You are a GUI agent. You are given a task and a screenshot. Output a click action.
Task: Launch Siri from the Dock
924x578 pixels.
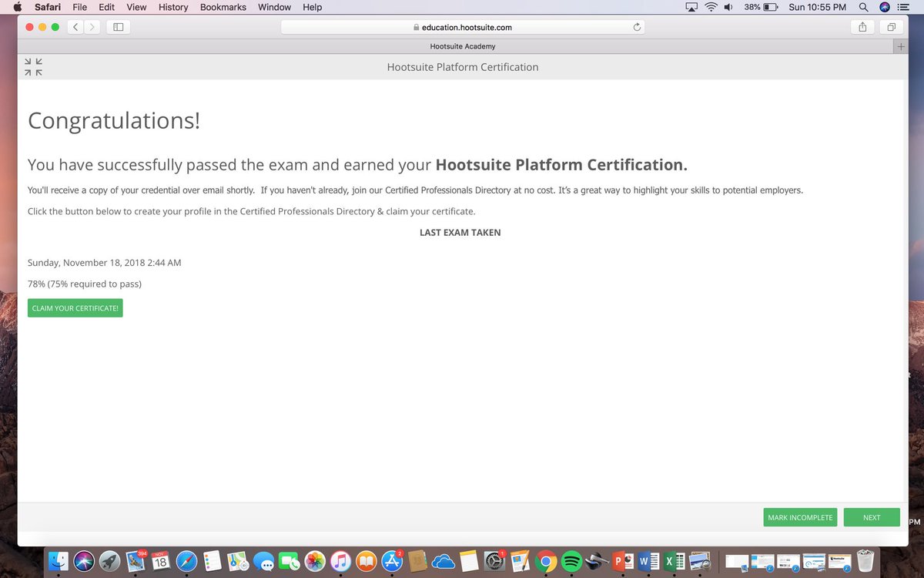pyautogui.click(x=84, y=561)
